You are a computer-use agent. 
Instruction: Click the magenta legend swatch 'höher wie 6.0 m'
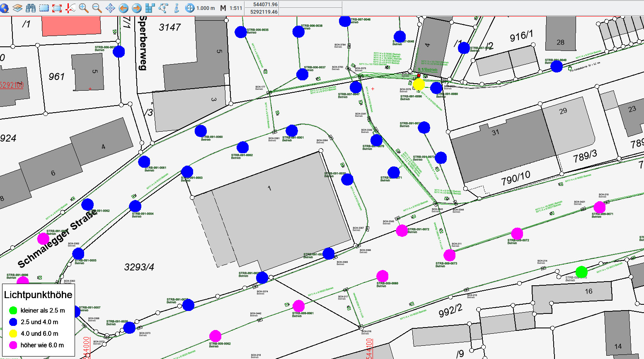[x=13, y=345]
